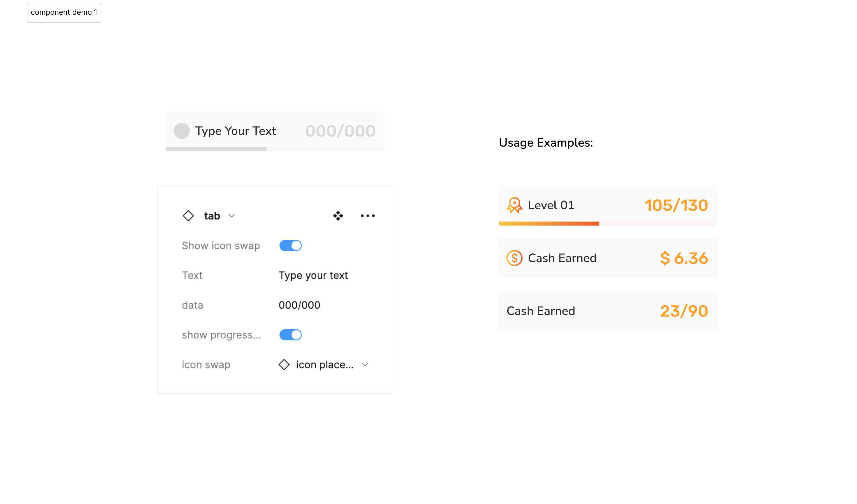Click the award ribbon icon on Level 01
Screen dimensions: 857x504
pos(514,205)
